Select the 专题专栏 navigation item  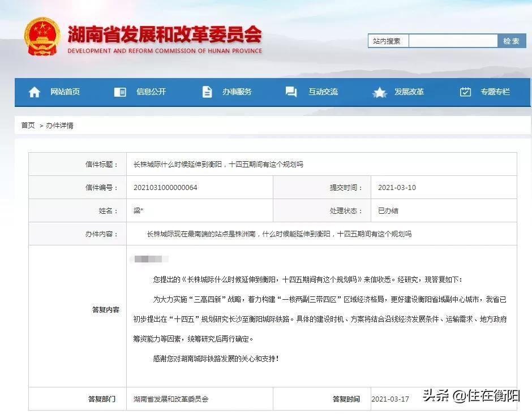pos(495,92)
